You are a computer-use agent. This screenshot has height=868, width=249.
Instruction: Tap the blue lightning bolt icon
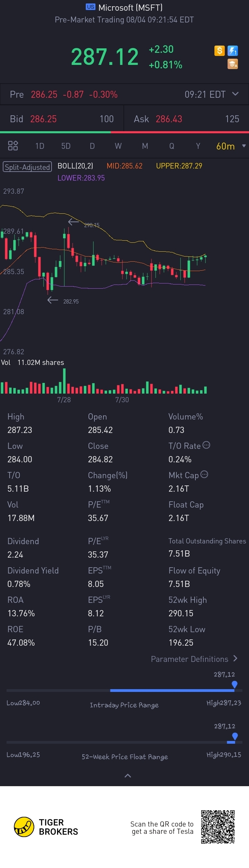click(x=233, y=51)
